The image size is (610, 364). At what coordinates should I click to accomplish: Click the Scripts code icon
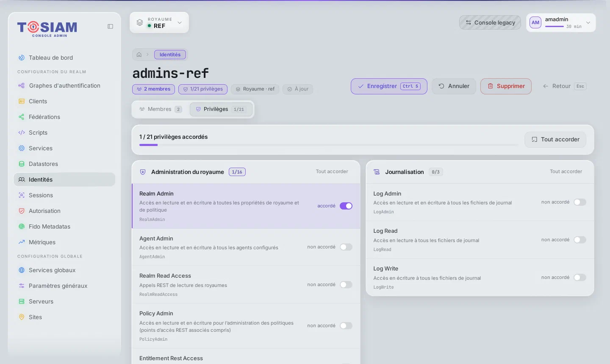pos(22,132)
